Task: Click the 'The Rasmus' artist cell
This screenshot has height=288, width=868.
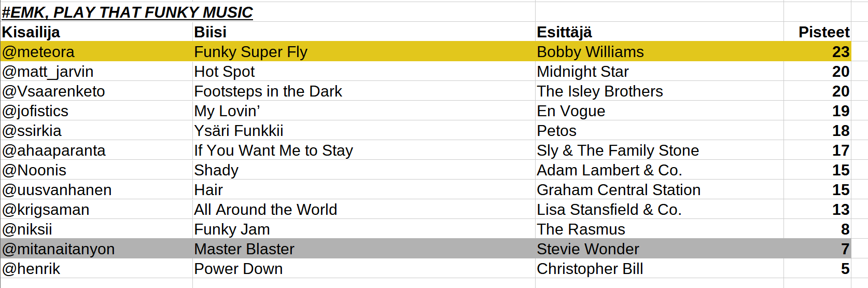Action: 581,229
